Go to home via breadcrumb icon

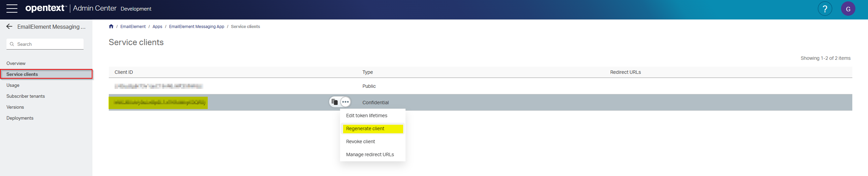(x=111, y=27)
